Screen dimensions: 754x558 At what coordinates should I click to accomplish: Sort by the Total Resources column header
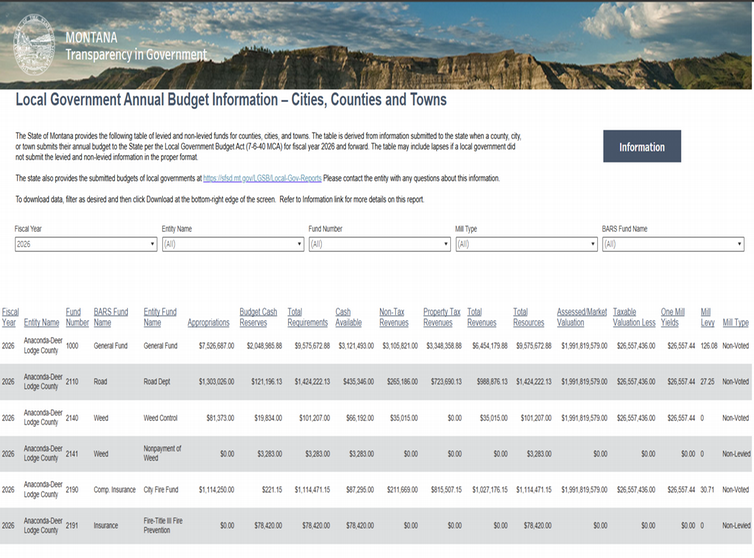tap(528, 317)
